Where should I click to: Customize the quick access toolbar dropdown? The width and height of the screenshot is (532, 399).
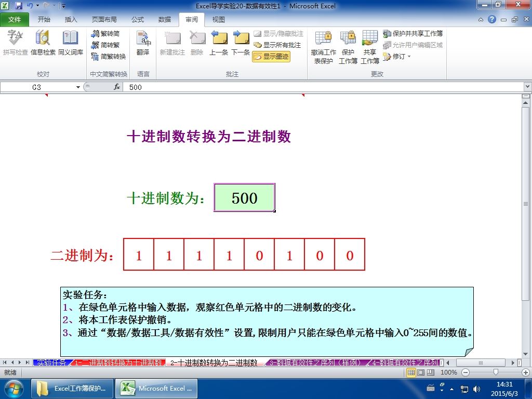[63, 6]
